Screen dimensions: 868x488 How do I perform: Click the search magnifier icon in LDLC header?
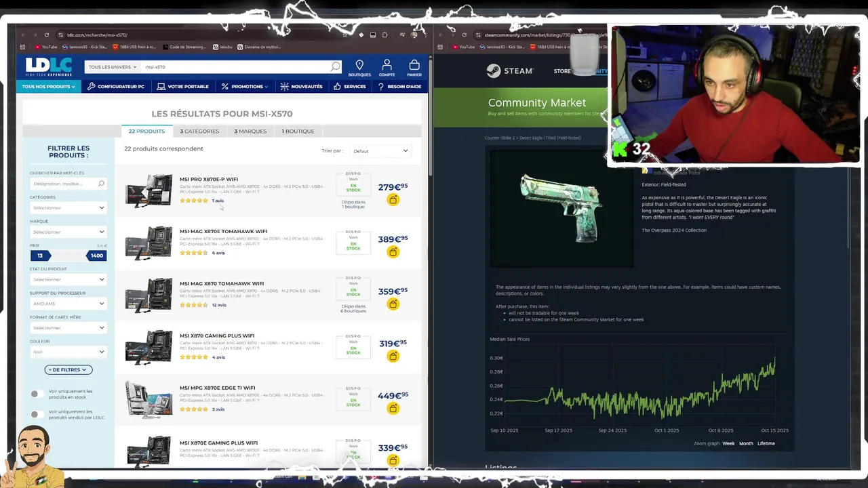(335, 66)
